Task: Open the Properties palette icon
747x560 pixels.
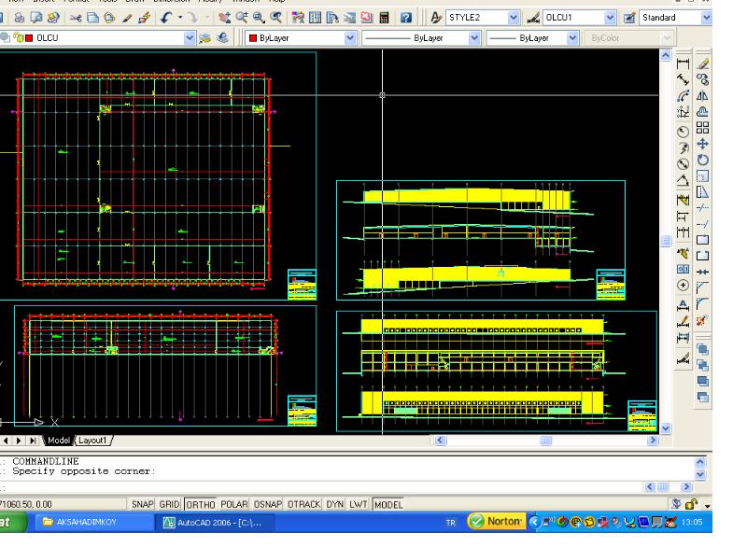Action: click(298, 18)
